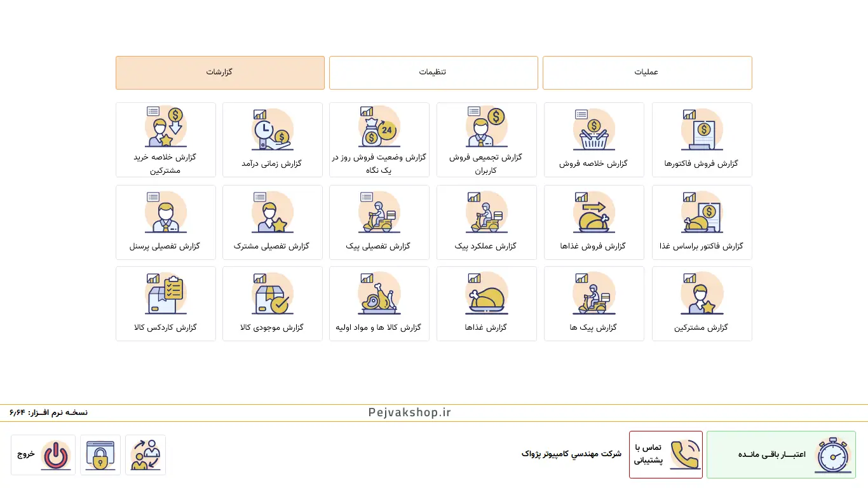868x488 pixels.
Task: Open detailed personnel report (گزارش تفصیلی پرسنل)
Action: (165, 222)
